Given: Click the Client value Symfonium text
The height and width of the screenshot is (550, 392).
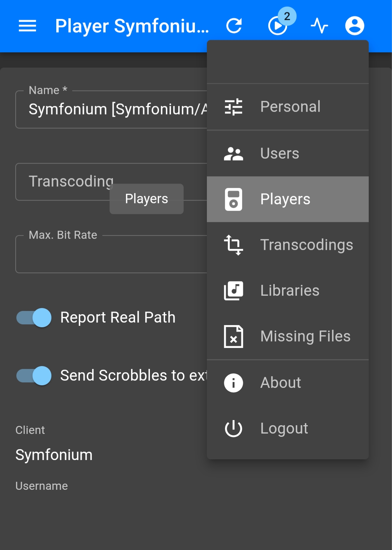Looking at the screenshot, I should click(x=54, y=455).
